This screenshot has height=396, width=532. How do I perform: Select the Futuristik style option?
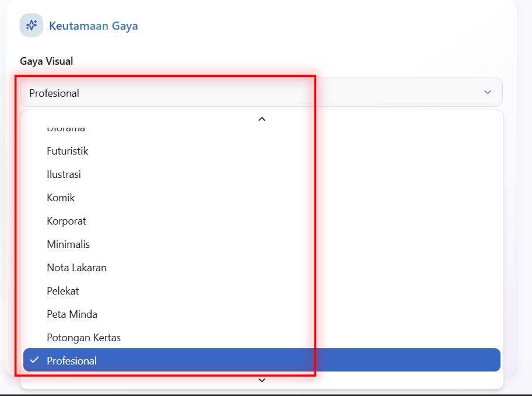68,151
